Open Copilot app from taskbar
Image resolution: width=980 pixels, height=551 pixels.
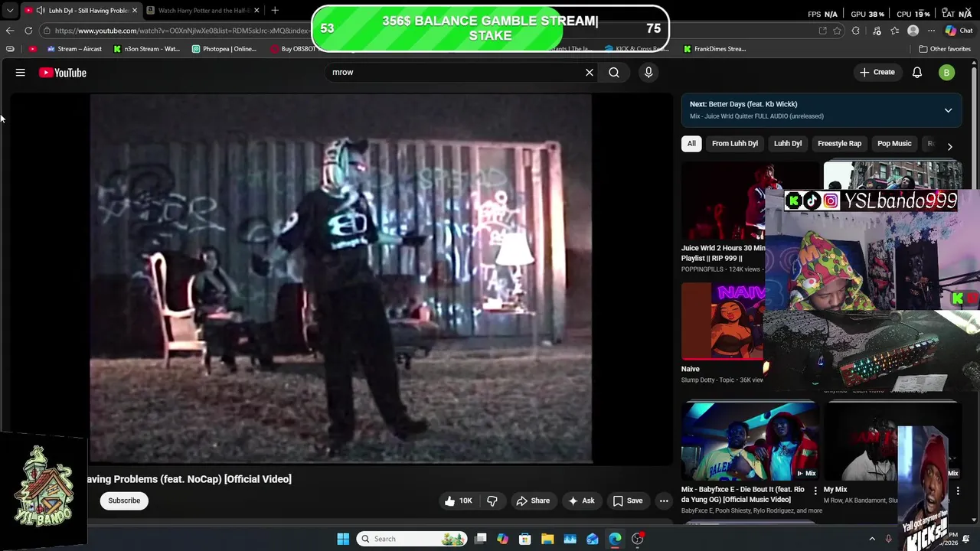503,539
